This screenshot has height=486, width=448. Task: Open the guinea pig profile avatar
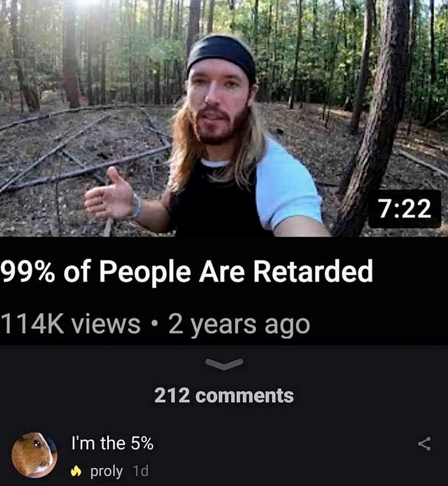34,454
